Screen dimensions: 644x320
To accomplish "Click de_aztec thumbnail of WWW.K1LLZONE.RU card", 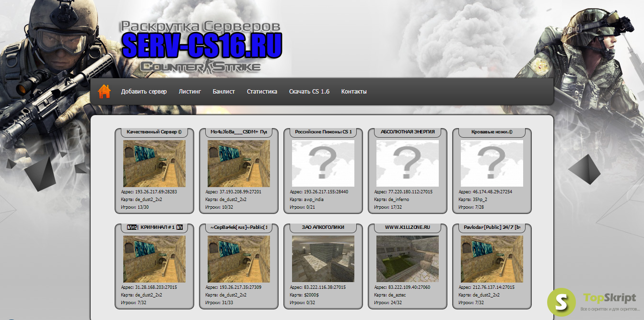I will pos(408,259).
